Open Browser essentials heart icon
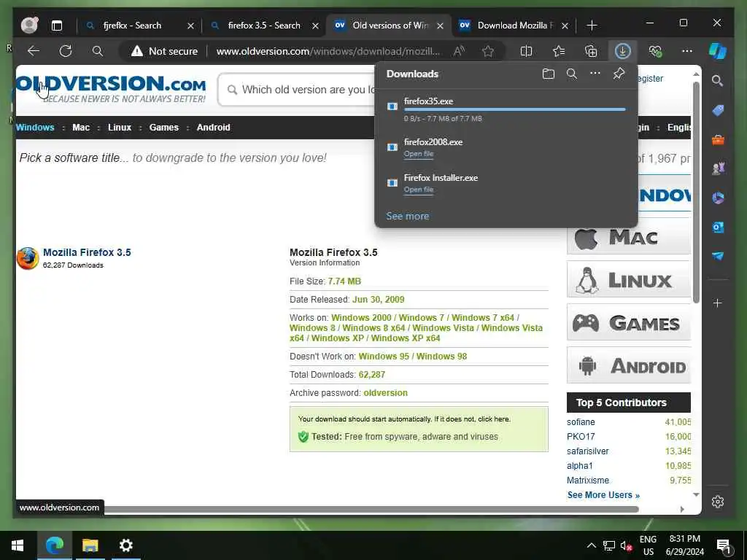 tap(655, 51)
